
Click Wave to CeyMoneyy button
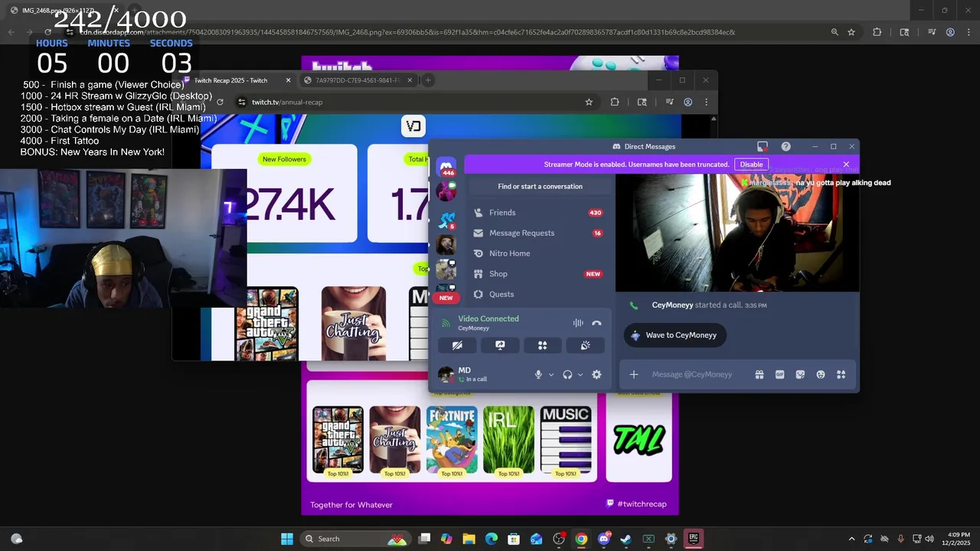[x=675, y=335]
